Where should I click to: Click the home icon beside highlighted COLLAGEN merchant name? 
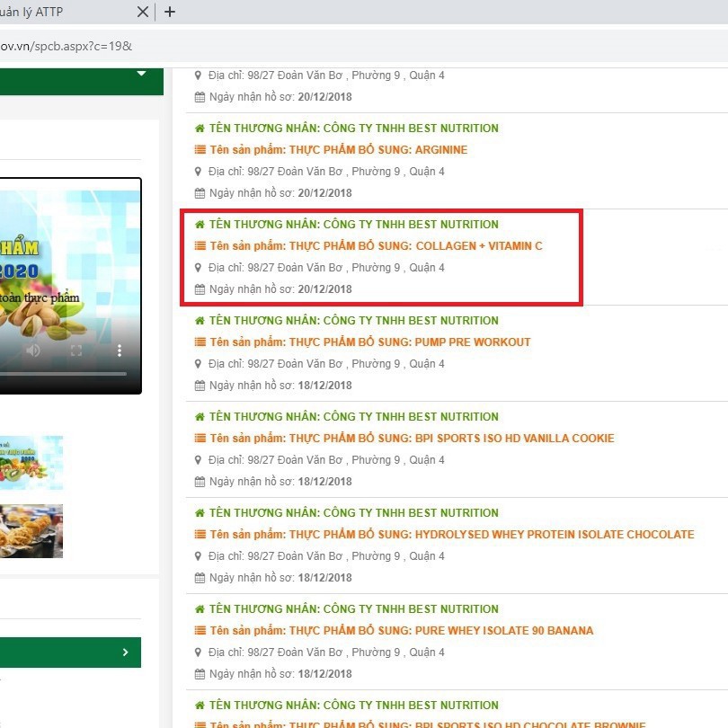[200, 225]
